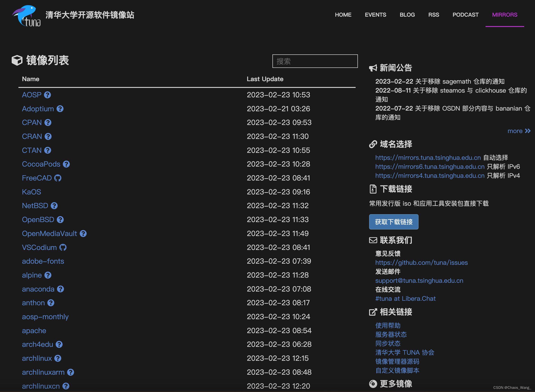Viewport: 535px width, 392px height.
Task: Click the TUNA fish logo
Action: [x=26, y=15]
